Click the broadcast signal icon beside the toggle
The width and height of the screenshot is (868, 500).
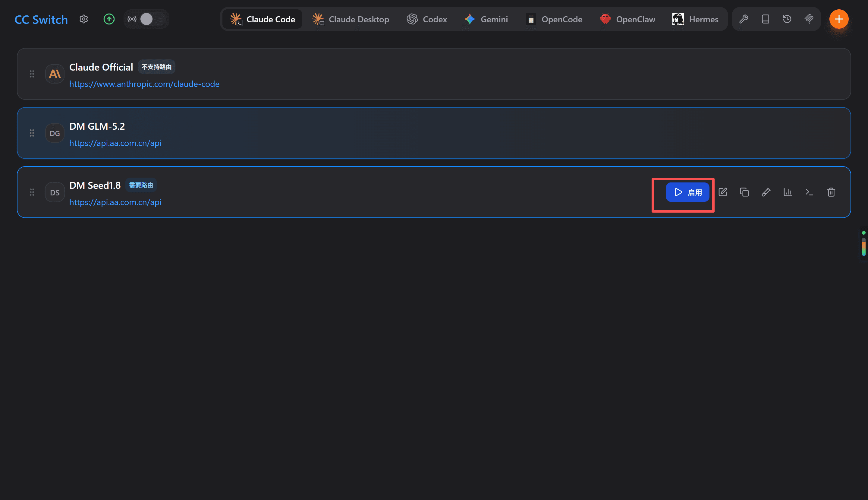coord(132,19)
